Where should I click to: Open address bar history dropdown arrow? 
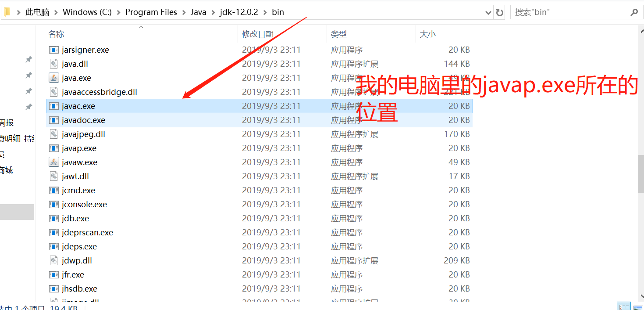[x=488, y=13]
